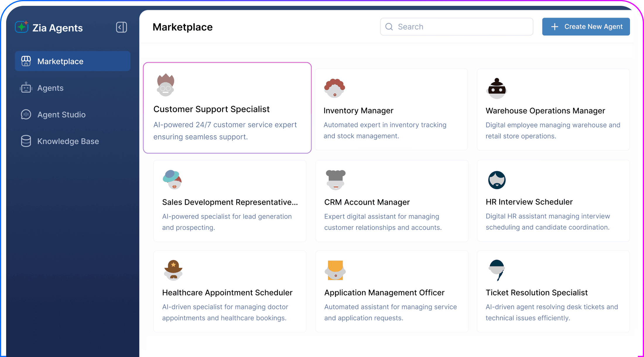This screenshot has width=644, height=357.
Task: Open the Marketplace sidebar item
Action: pyautogui.click(x=73, y=61)
